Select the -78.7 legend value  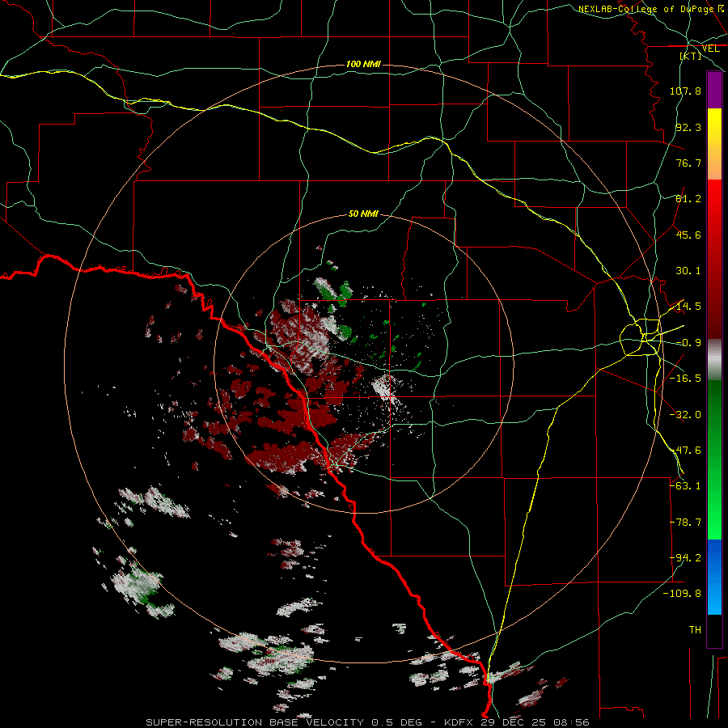click(685, 523)
